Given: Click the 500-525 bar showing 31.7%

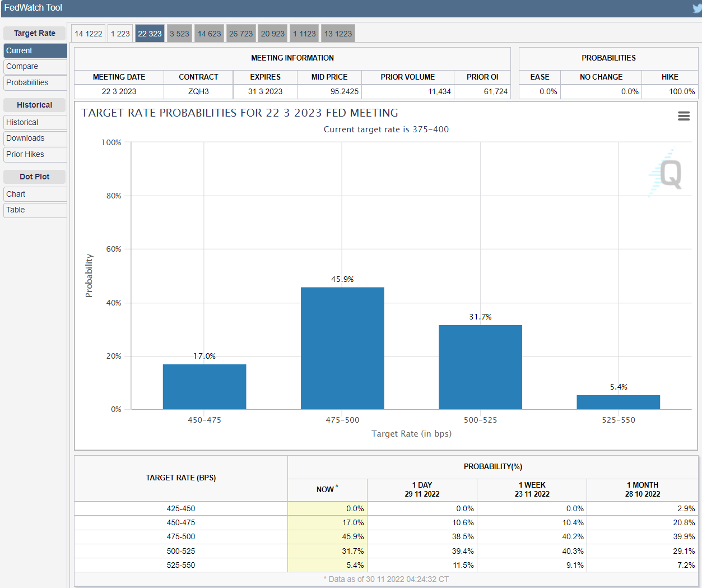Looking at the screenshot, I should (480, 367).
